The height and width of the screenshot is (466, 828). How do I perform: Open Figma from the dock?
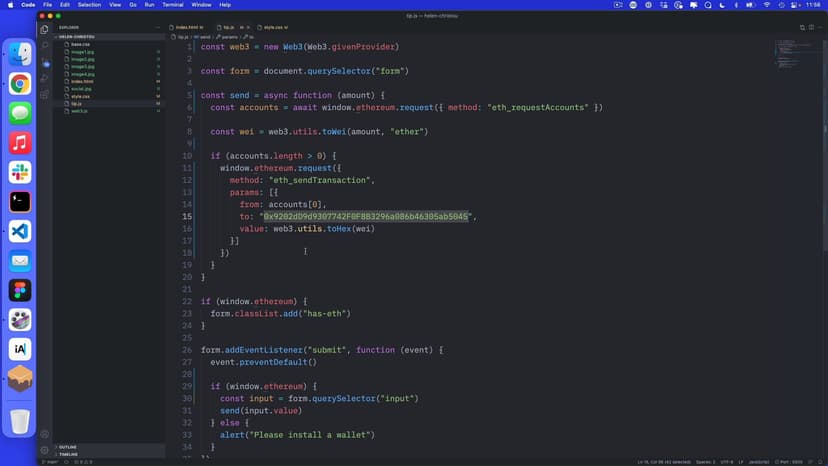click(20, 290)
